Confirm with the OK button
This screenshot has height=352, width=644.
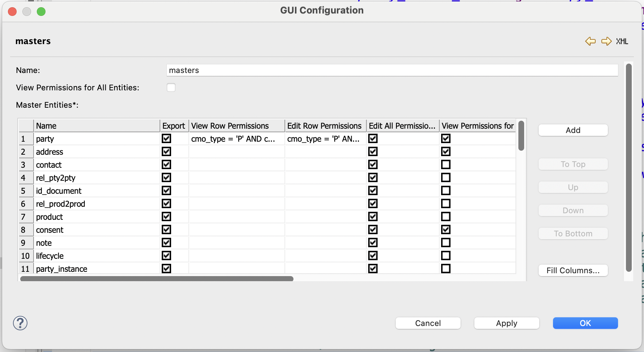click(585, 323)
